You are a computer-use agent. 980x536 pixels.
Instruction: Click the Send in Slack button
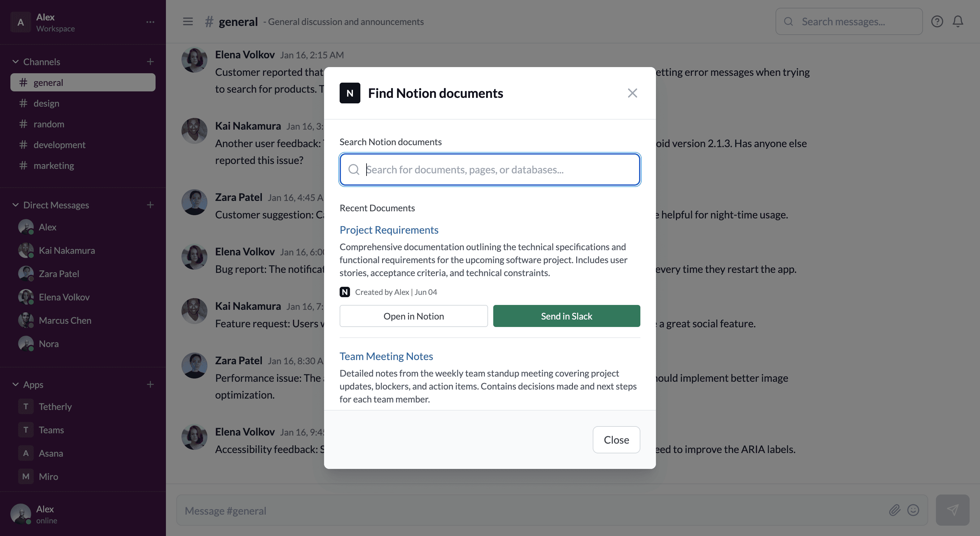point(566,316)
